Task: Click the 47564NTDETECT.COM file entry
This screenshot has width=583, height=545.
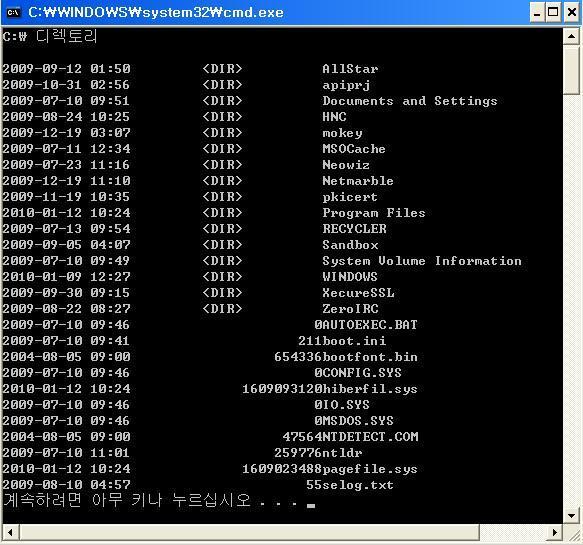Action: 350,436
